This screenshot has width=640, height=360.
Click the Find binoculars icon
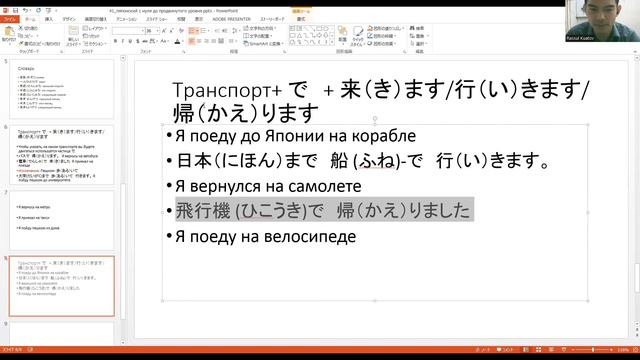point(412,28)
